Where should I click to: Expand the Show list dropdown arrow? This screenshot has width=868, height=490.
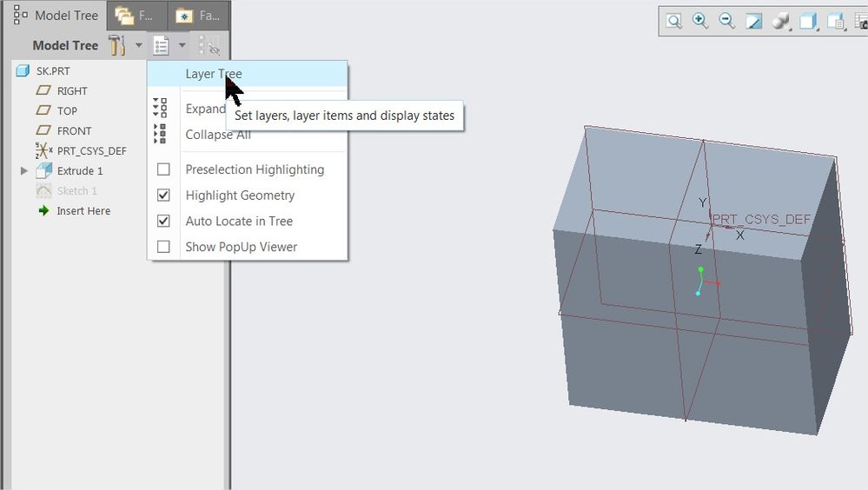[182, 45]
